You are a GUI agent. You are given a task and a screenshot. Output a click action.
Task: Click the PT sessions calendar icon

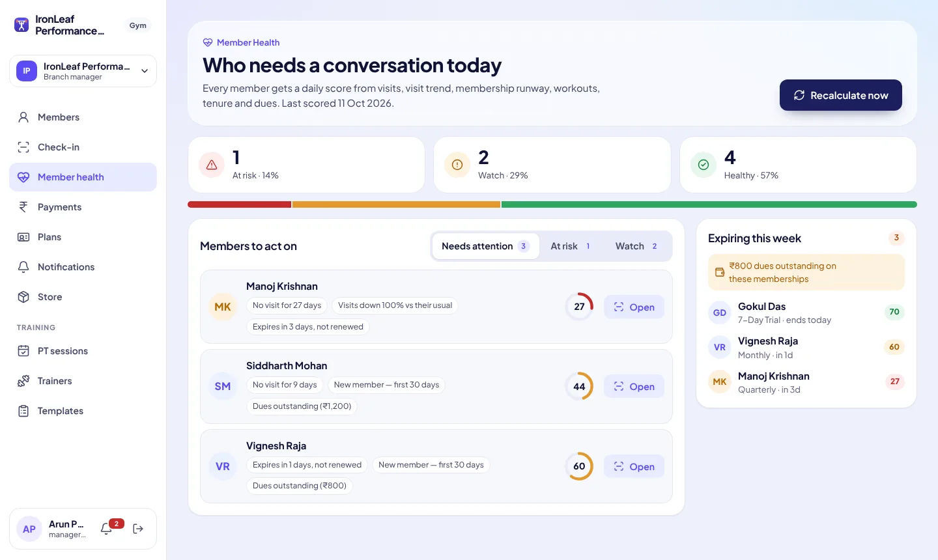click(23, 351)
